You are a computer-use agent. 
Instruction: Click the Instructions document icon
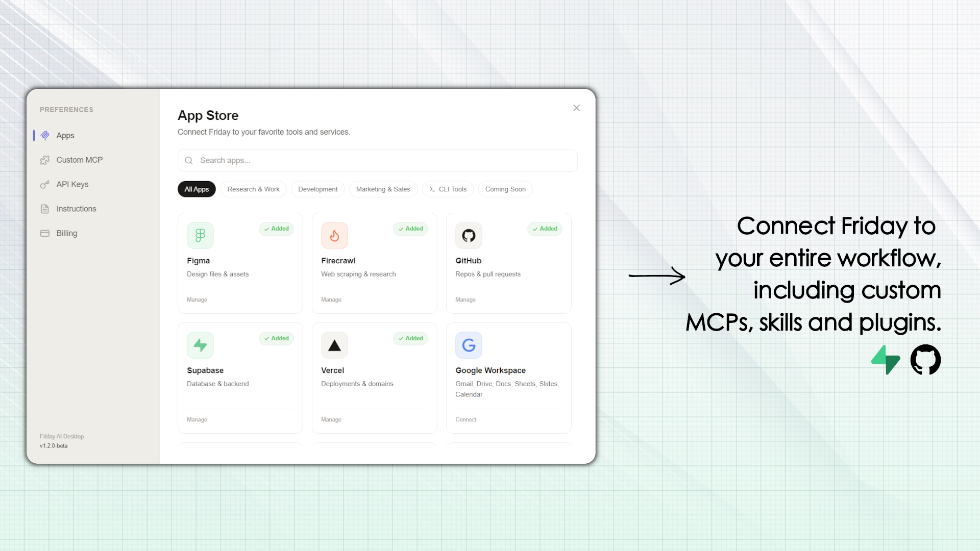tap(45, 209)
